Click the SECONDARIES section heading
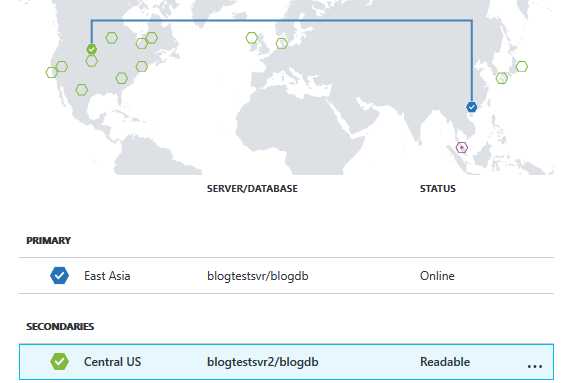The width and height of the screenshot is (562, 383). [x=60, y=326]
